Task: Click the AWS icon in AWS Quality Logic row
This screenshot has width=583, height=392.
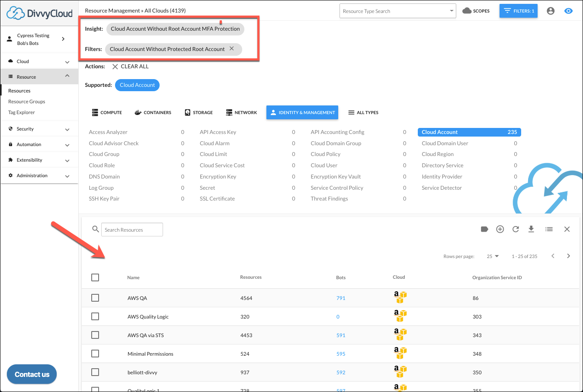Action: coord(400,316)
